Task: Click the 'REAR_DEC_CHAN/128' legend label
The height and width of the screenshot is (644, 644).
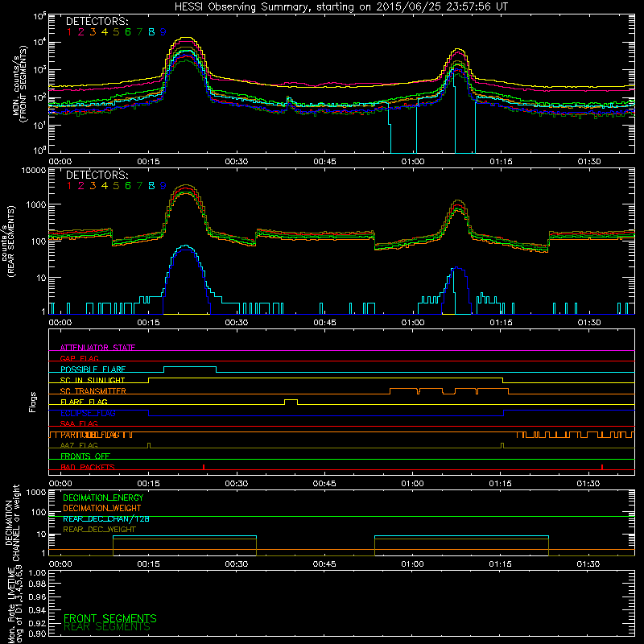Action: tap(106, 518)
